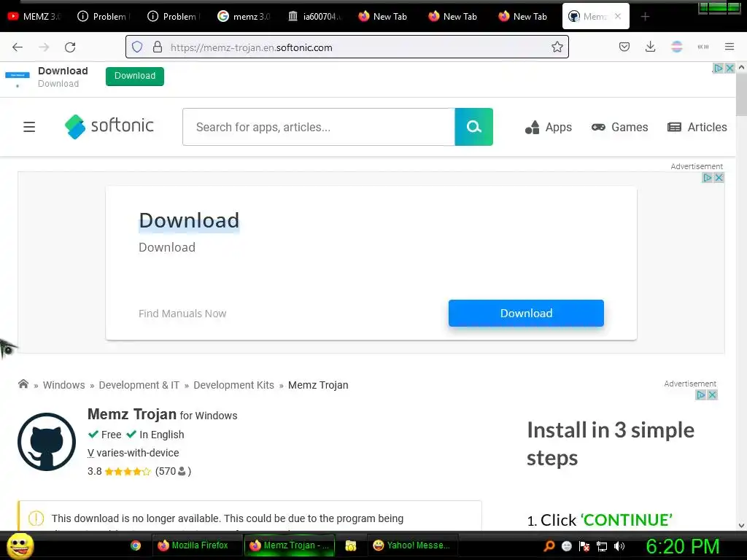Click the breadcrumb home icon

click(23, 384)
